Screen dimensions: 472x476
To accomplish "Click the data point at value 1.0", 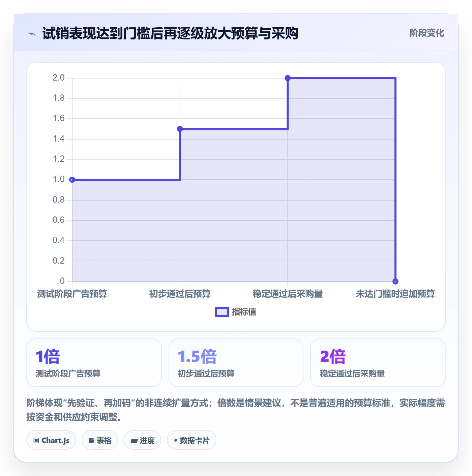I will click(72, 180).
